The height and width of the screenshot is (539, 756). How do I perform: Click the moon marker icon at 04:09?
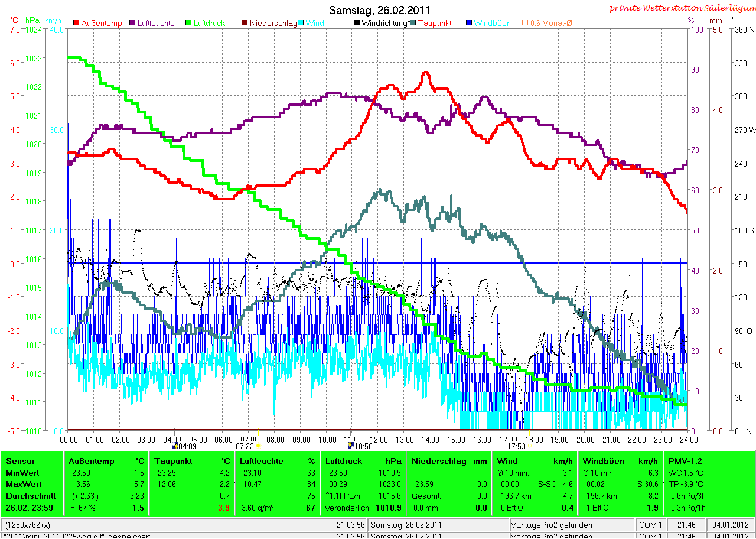click(175, 446)
